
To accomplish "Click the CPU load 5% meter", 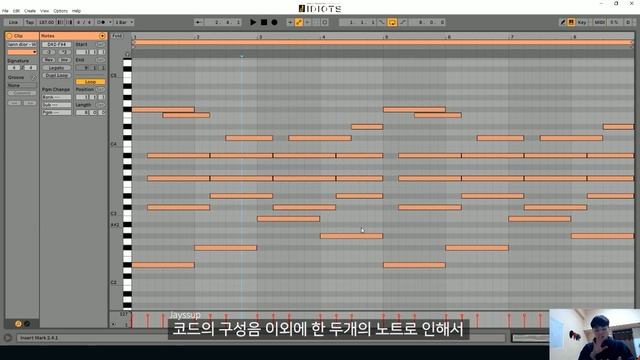I will (614, 22).
